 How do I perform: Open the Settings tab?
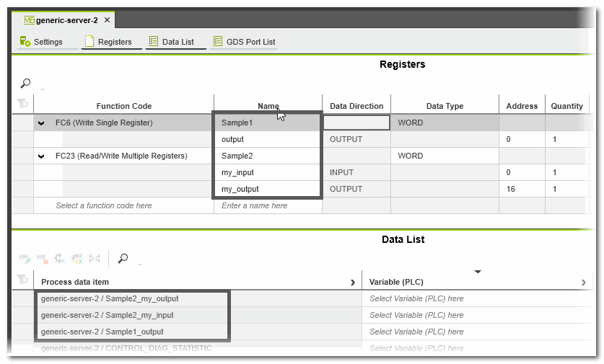[41, 42]
